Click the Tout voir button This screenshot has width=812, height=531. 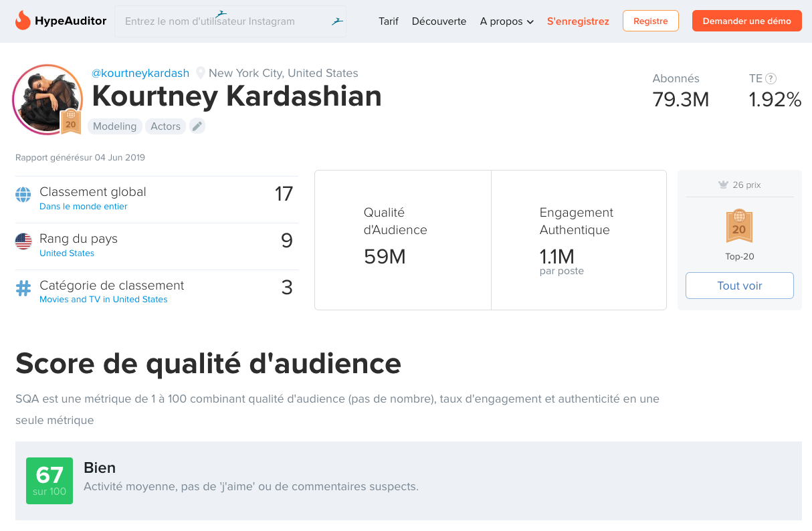[x=739, y=286]
